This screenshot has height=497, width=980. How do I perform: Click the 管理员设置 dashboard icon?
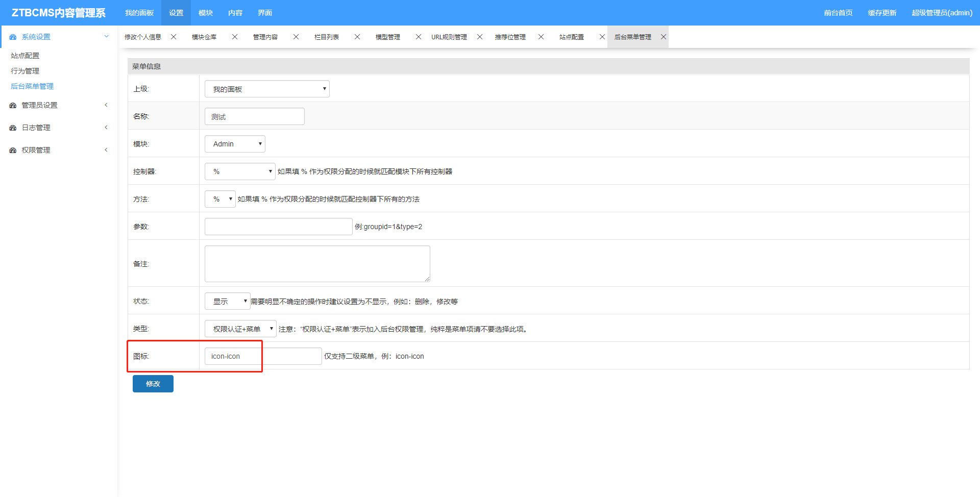(13, 106)
